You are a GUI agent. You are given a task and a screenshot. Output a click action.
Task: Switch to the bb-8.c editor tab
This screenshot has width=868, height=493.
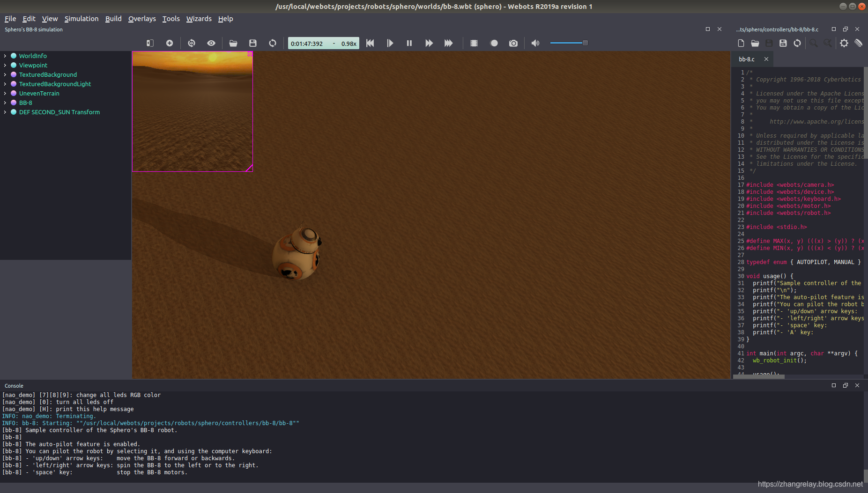747,59
